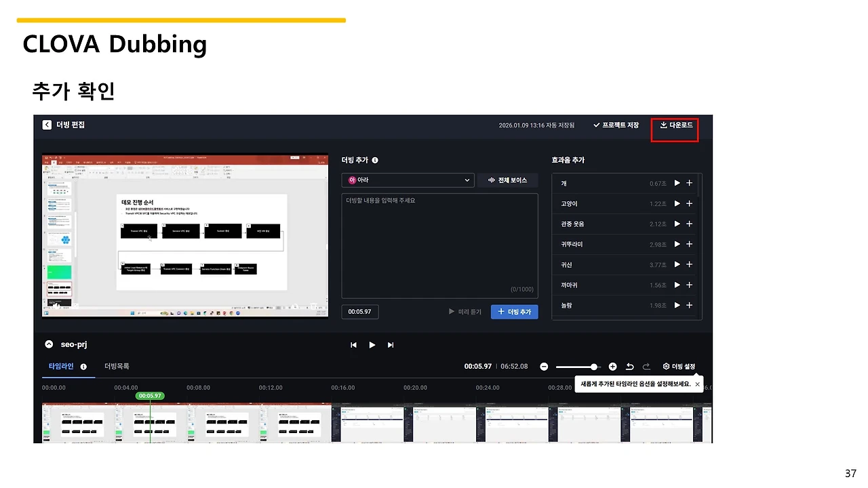Screen dimensions: 868x488
Task: Click the 3.77초 duration of 귀신
Action: click(x=658, y=265)
